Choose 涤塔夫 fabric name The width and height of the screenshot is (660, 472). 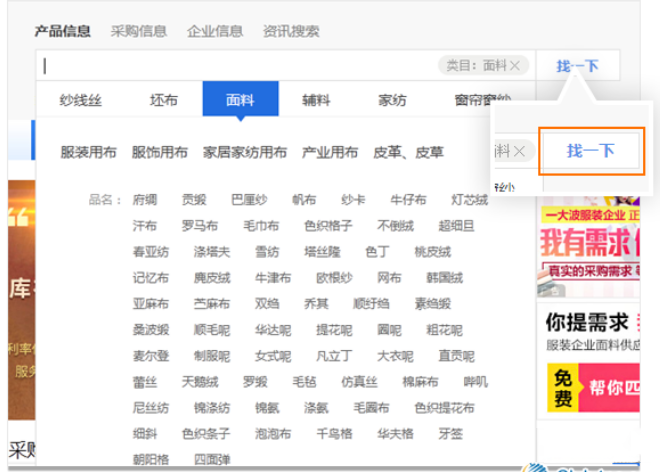(212, 252)
